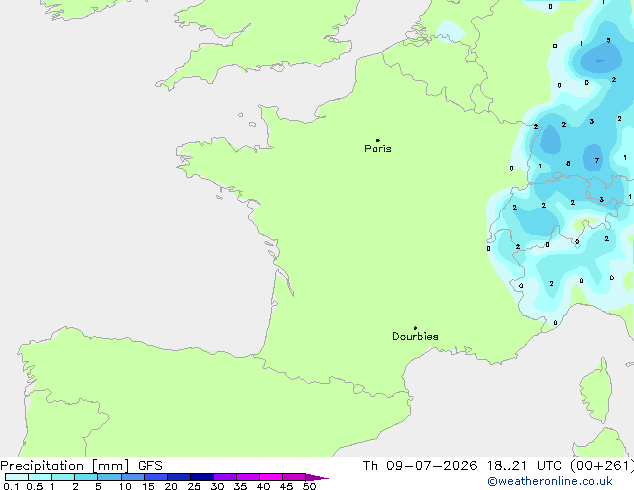
Task: Click the above-50 mm arrow tip of legend
Action: click(317, 477)
